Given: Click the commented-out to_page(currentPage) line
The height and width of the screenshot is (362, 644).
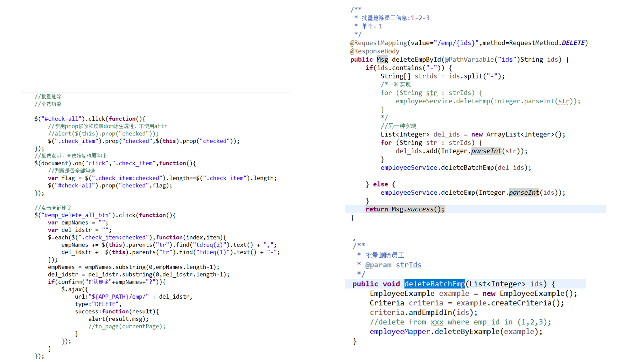Looking at the screenshot, I should click(x=127, y=326).
